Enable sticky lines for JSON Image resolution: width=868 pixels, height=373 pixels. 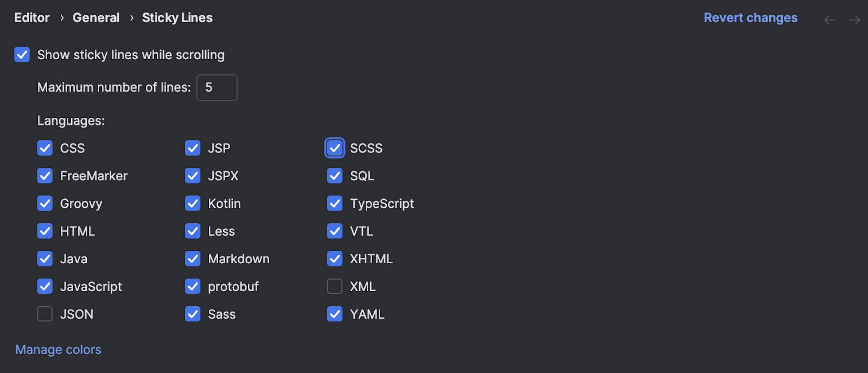(45, 314)
